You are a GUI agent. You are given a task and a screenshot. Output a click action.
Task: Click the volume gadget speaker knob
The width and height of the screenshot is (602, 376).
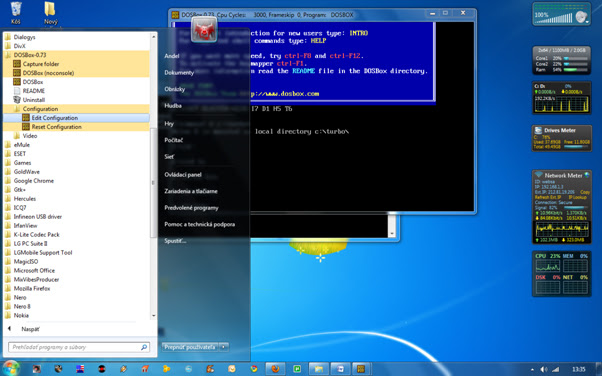[x=582, y=16]
